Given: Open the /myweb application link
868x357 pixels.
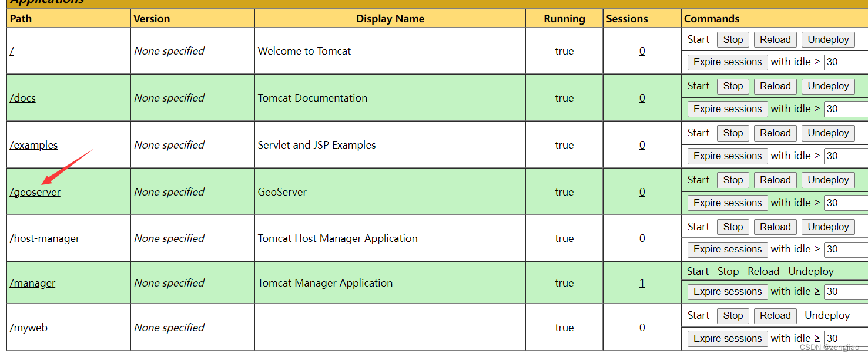Looking at the screenshot, I should (29, 328).
